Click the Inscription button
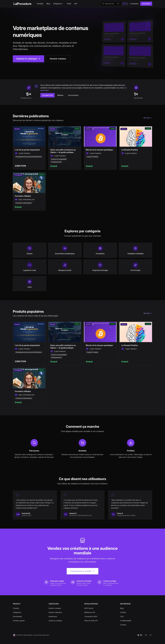This screenshot has height=644, width=165. (x=146, y=4)
